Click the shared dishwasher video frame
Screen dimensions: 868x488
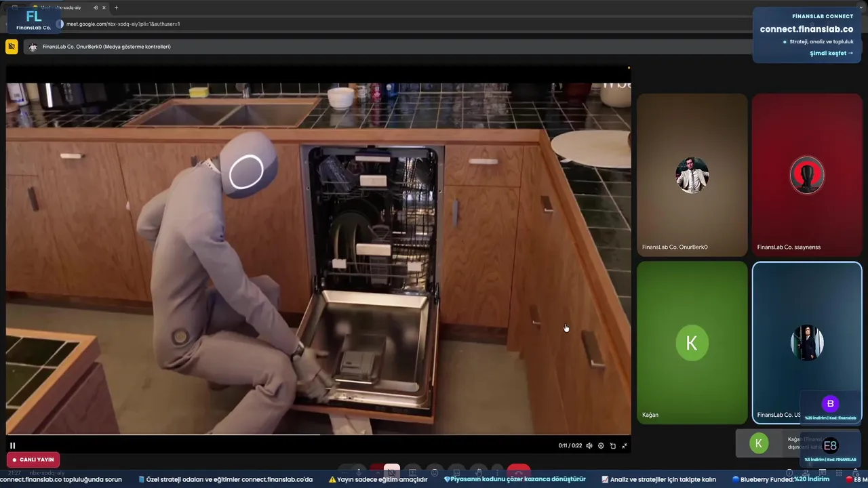click(319, 258)
